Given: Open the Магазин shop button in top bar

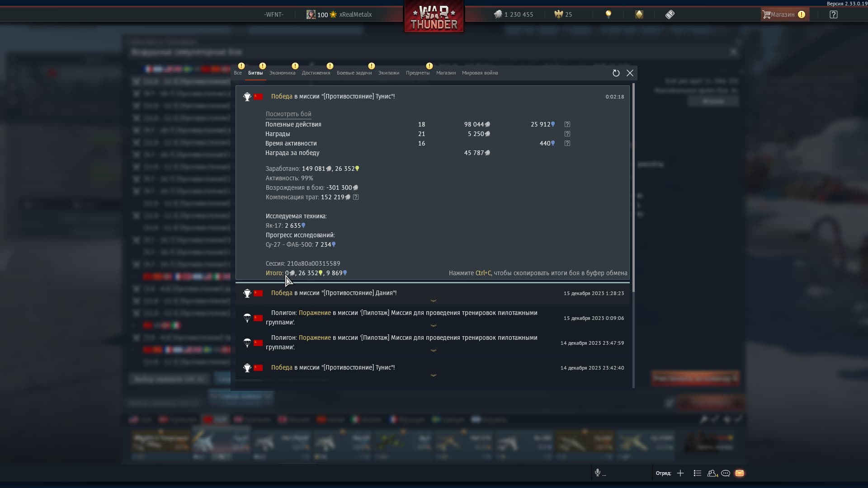Looking at the screenshot, I should coord(784,14).
